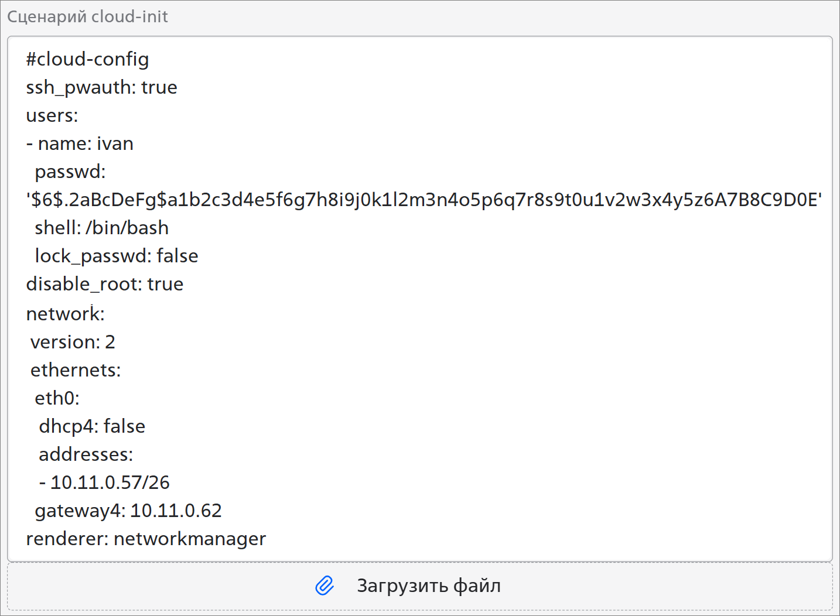
Task: Place cursor on the network: line
Action: point(65,314)
